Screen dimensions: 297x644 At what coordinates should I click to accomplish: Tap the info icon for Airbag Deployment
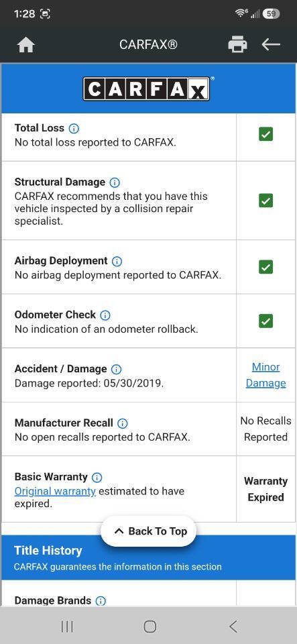coord(117,261)
